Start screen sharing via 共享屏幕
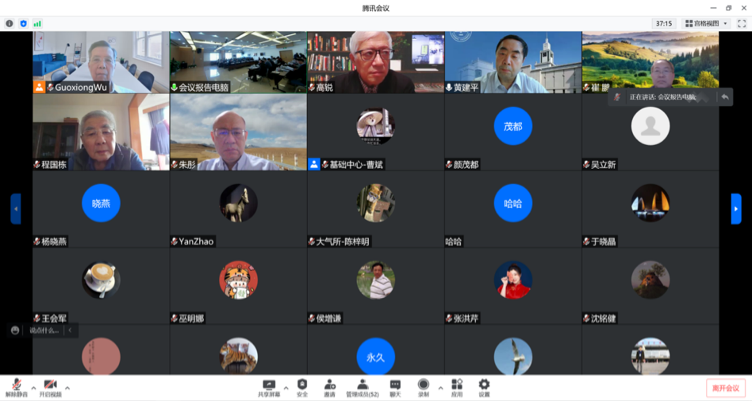Screen dimensions: 752x401 click(269, 385)
